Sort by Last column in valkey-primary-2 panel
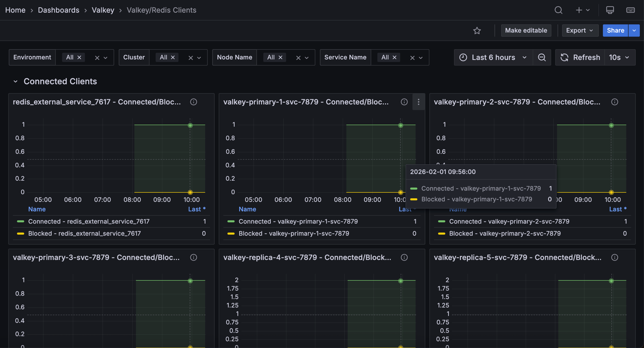 point(617,209)
